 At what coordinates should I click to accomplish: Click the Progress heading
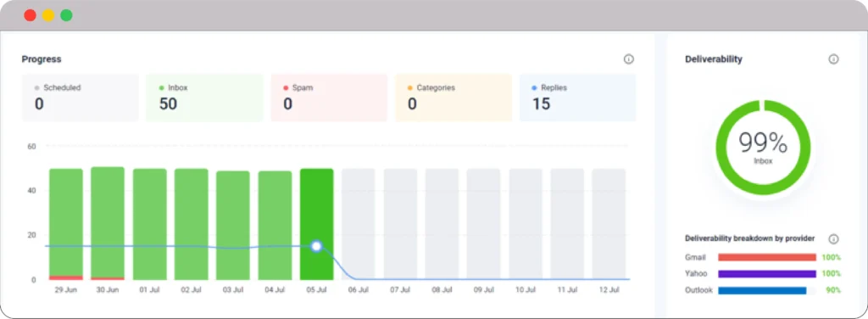[42, 59]
